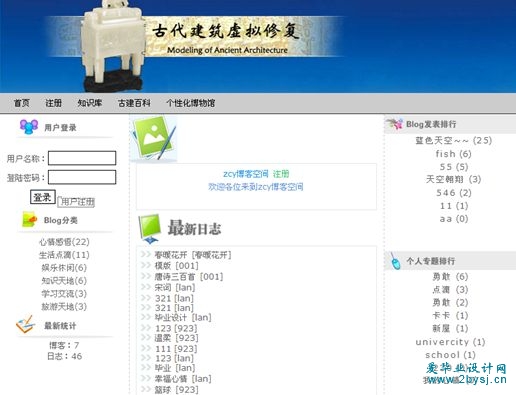This screenshot has width=516, height=395.
Task: Click the 用户注册 register button
Action: pos(76,202)
